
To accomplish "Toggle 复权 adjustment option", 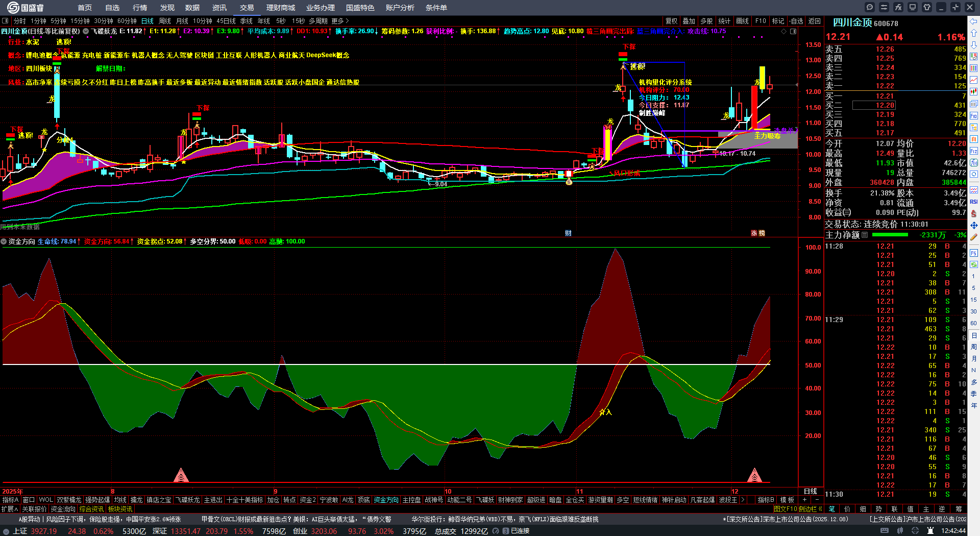I will pyautogui.click(x=672, y=21).
